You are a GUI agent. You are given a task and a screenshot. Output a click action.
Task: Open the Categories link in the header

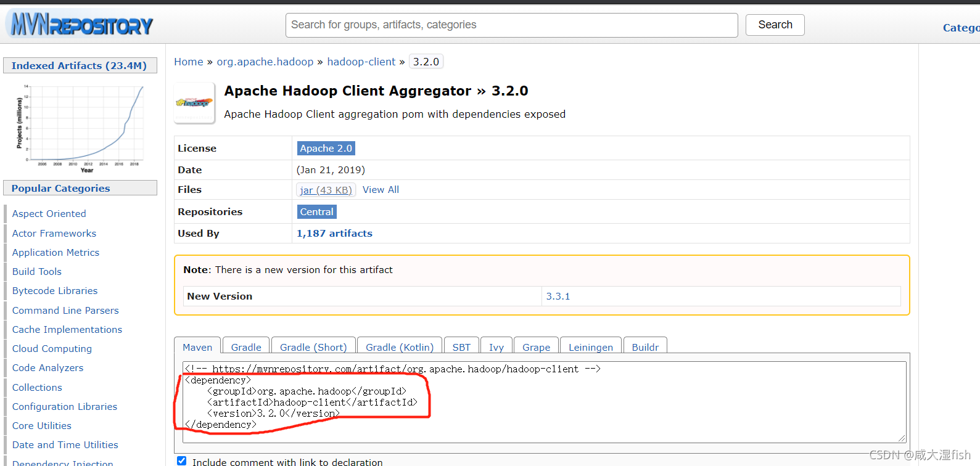tap(961, 28)
